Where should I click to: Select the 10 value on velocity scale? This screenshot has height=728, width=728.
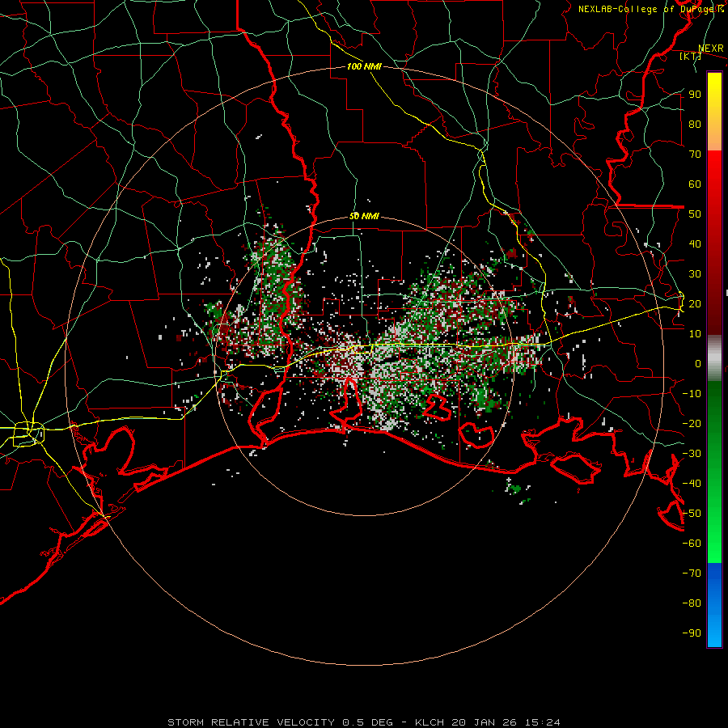(x=695, y=334)
